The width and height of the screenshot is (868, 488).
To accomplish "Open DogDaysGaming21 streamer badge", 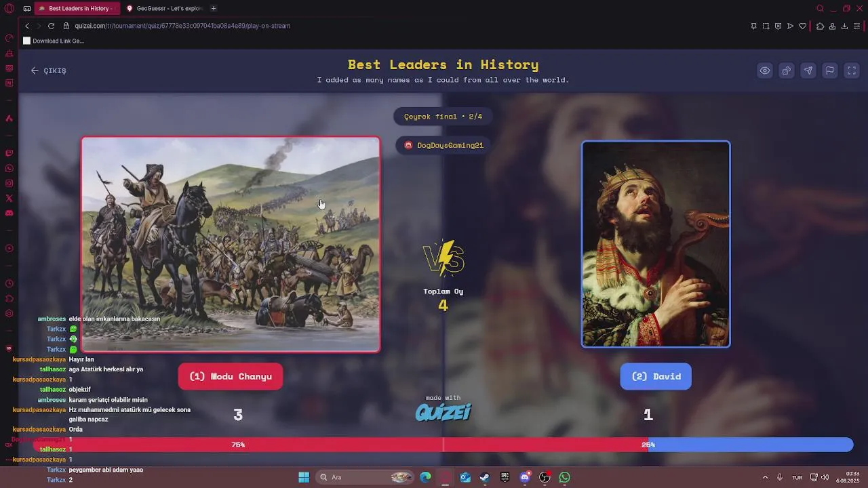I will coord(443,145).
